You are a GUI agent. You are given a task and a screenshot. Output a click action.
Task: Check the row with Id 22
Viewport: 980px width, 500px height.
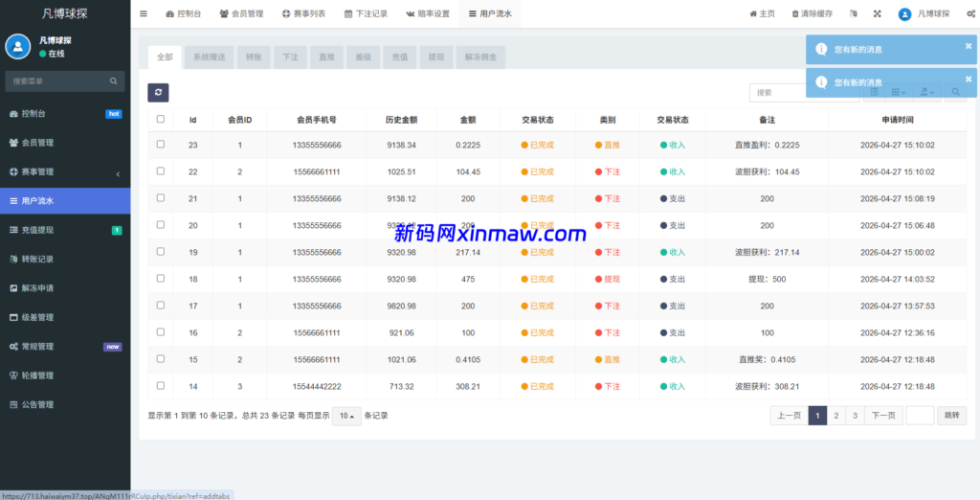161,170
